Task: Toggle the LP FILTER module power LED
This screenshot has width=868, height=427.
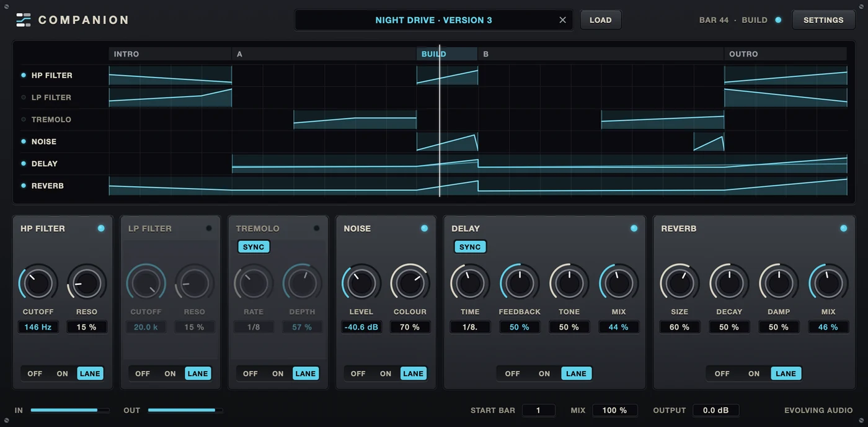Action: (x=209, y=228)
